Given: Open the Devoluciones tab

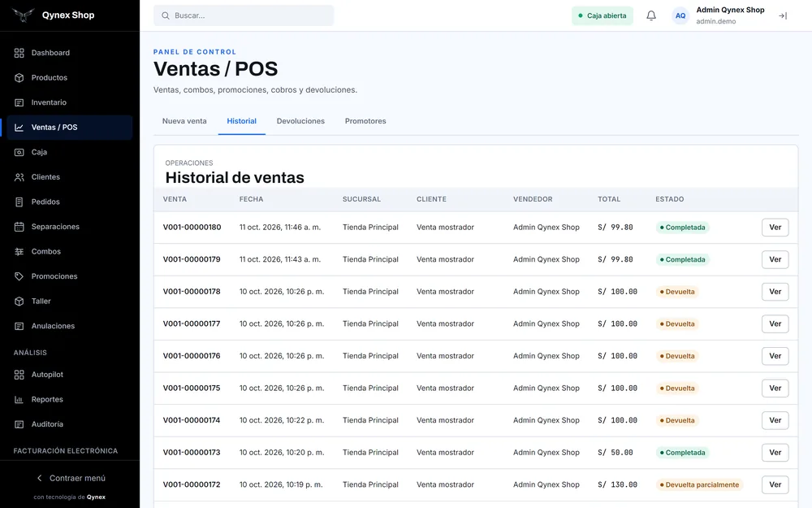Looking at the screenshot, I should tap(300, 121).
